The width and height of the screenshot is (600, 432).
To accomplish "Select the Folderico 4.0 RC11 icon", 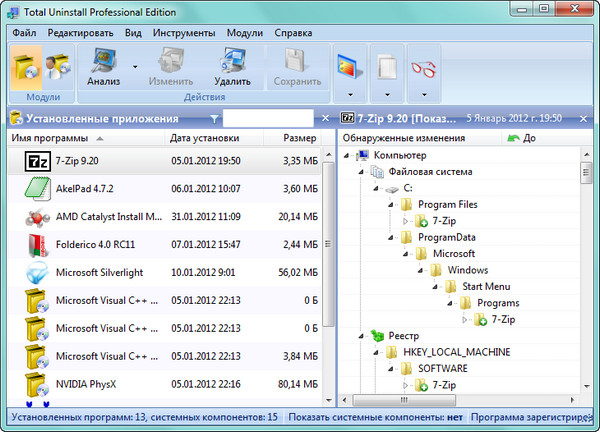I will point(37,244).
